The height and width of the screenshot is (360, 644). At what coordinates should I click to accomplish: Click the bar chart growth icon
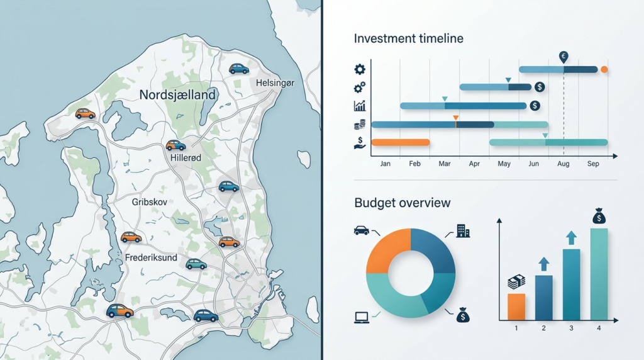click(x=359, y=106)
